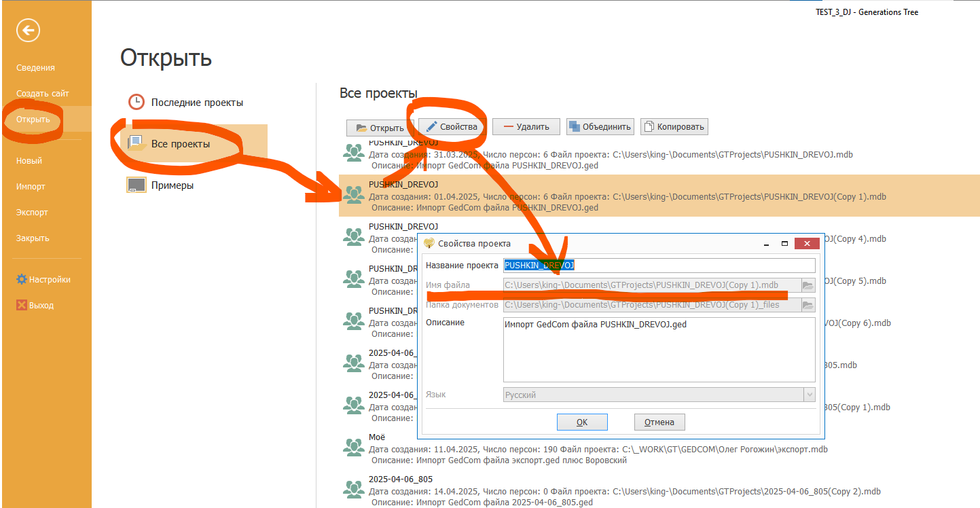Viewport: 980px width, 508px height.
Task: Browse with Папка документов folder icon
Action: [808, 306]
